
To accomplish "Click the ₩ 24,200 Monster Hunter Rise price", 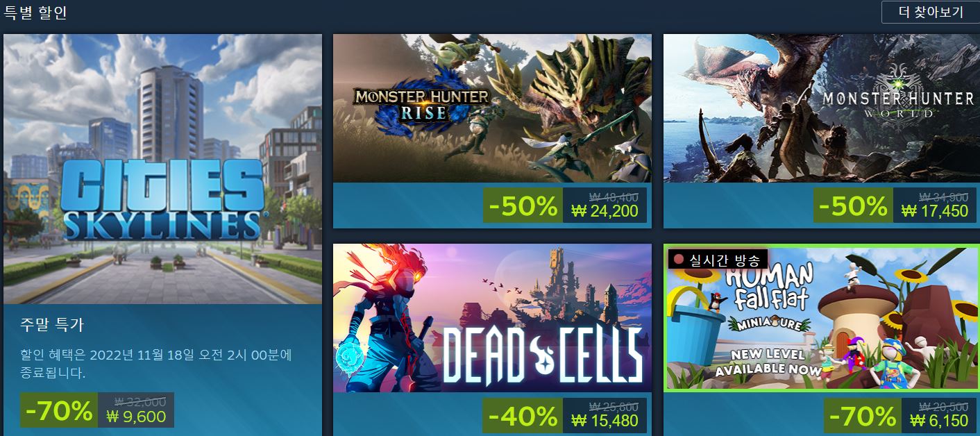I will [605, 211].
